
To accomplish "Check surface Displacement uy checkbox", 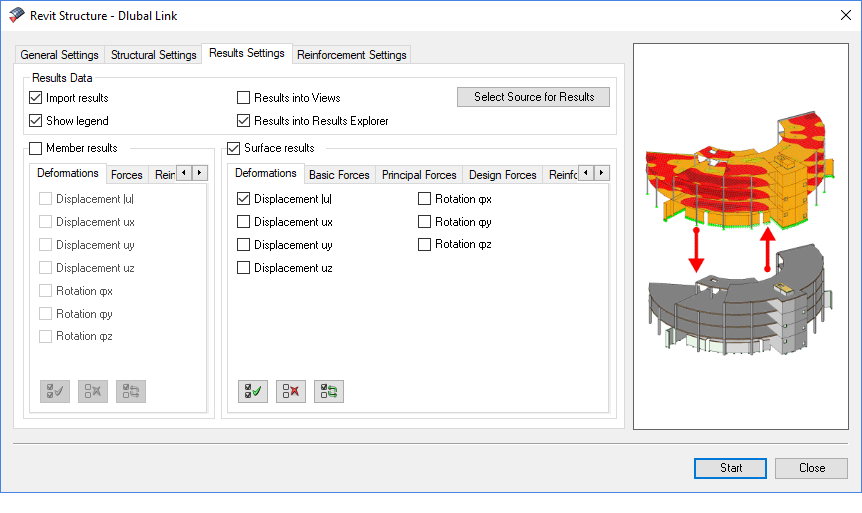I will click(x=244, y=245).
